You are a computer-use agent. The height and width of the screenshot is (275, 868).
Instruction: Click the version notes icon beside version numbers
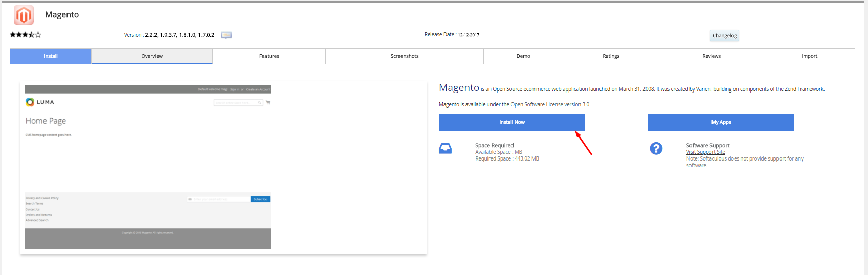click(226, 35)
